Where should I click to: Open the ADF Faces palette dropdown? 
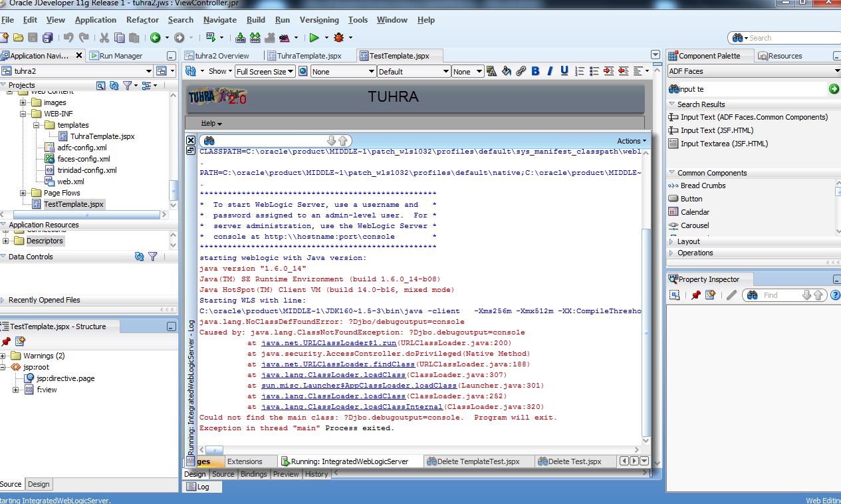pos(755,71)
